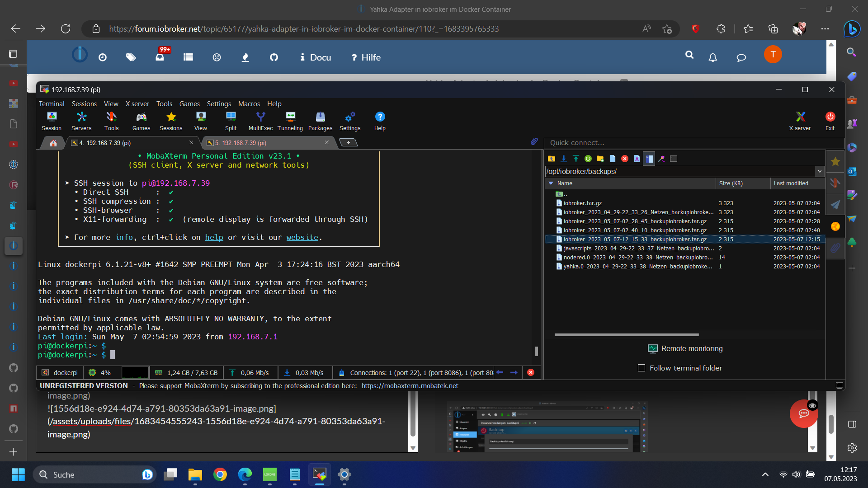Open Hilfe link in forum navbar
This screenshot has width=868, height=488.
pyautogui.click(x=366, y=57)
